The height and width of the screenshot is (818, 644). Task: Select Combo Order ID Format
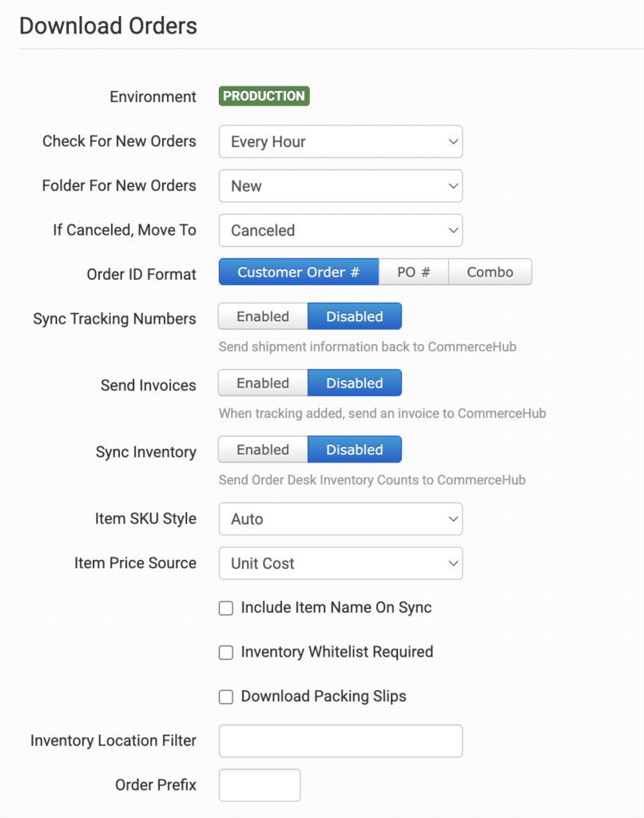pos(490,272)
